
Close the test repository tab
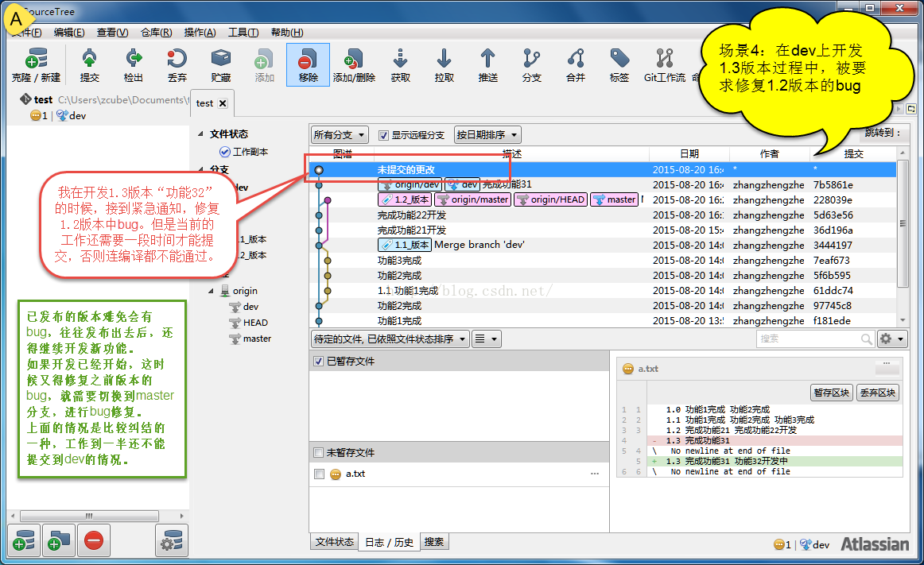tap(223, 103)
